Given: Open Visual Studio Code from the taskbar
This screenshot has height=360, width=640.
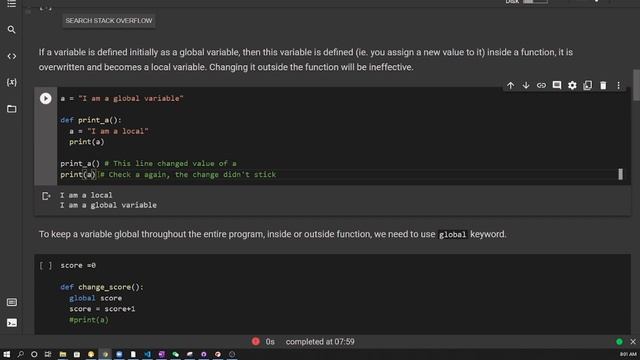Looking at the screenshot, I should (x=147, y=354).
